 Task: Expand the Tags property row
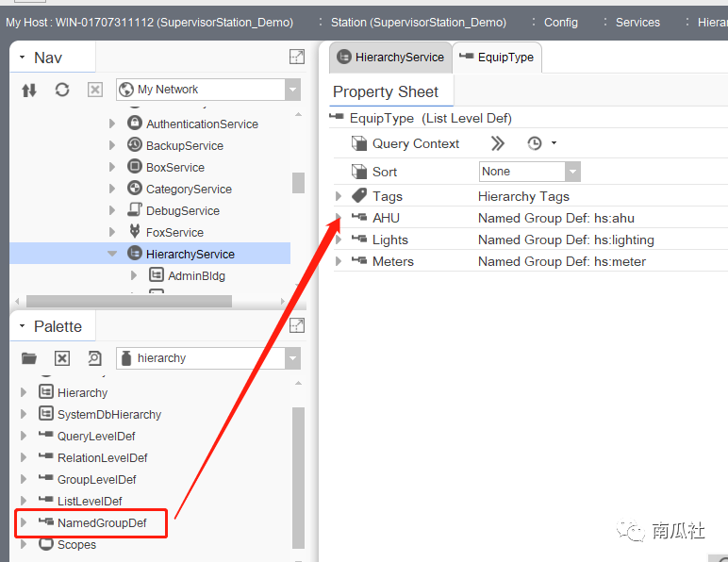click(339, 196)
